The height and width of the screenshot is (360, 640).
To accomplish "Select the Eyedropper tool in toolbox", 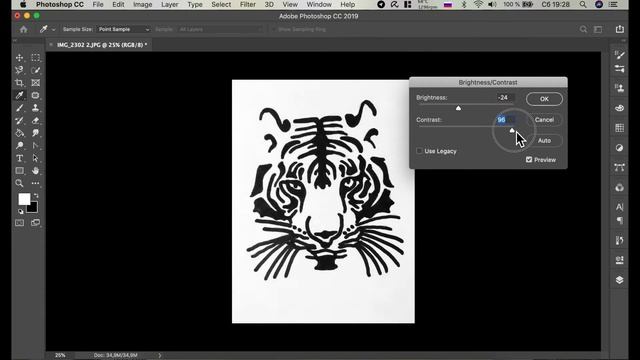I will 19,95.
